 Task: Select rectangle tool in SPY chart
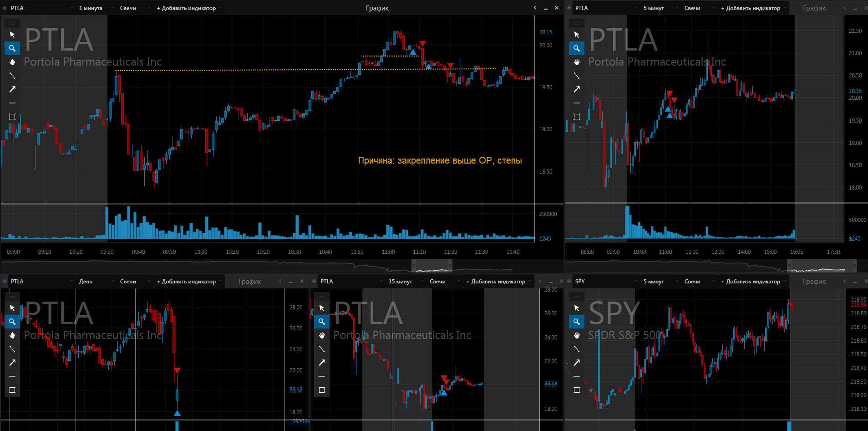(577, 390)
